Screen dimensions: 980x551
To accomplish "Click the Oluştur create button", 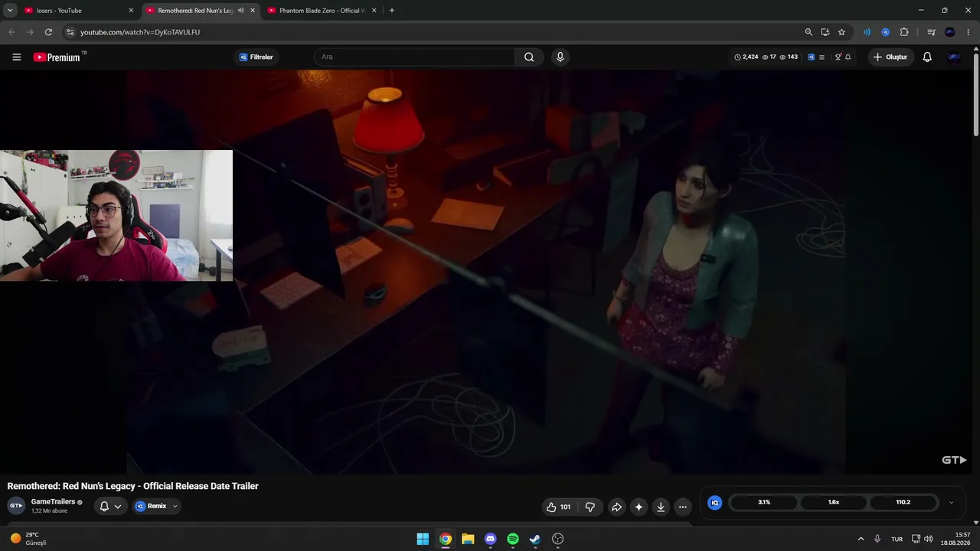I will [890, 57].
